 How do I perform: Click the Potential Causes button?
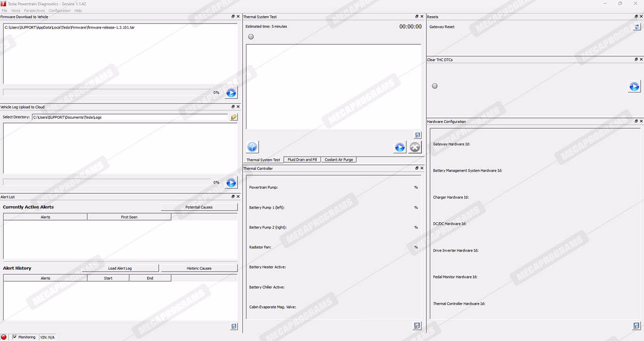pos(199,207)
